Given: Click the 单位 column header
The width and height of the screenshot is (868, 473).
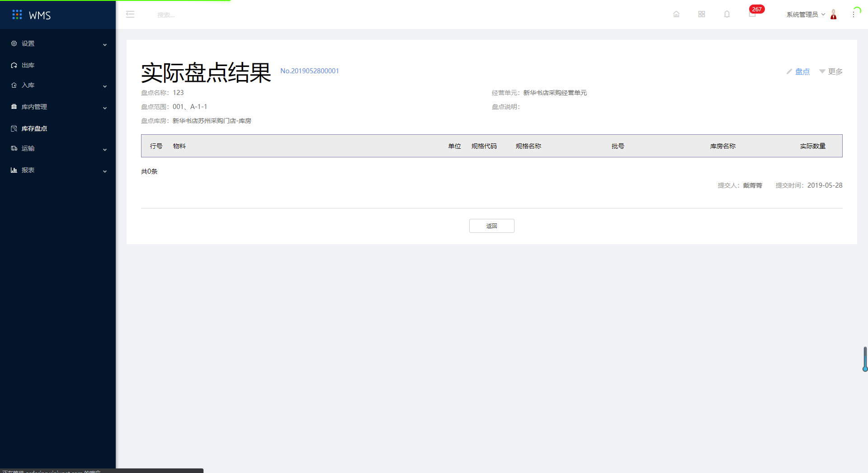Looking at the screenshot, I should [454, 146].
